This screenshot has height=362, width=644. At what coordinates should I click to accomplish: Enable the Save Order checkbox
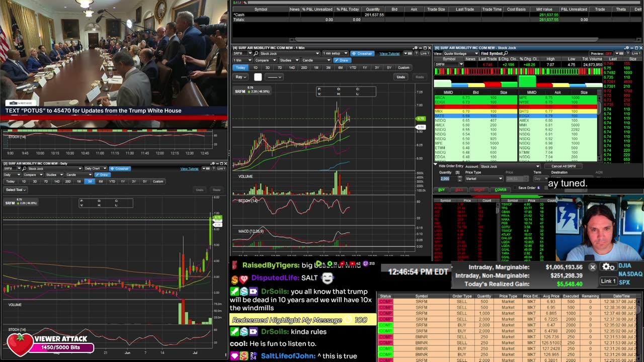point(515,188)
